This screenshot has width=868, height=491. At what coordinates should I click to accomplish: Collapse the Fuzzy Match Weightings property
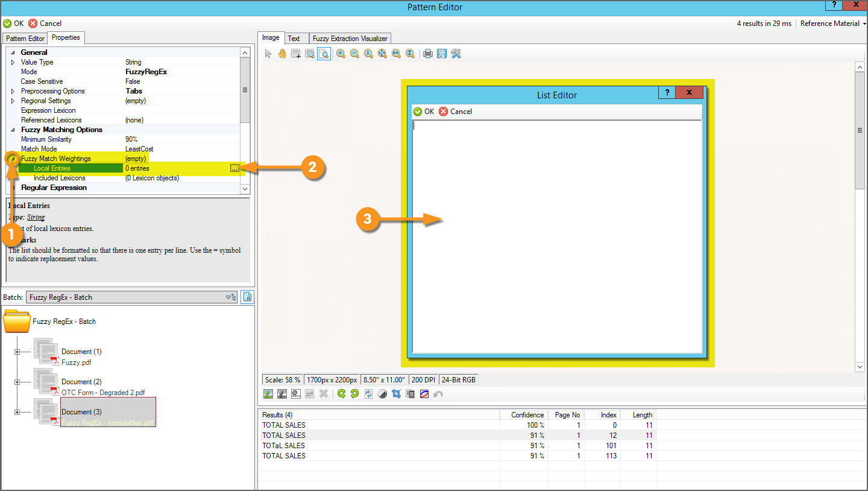coord(13,159)
